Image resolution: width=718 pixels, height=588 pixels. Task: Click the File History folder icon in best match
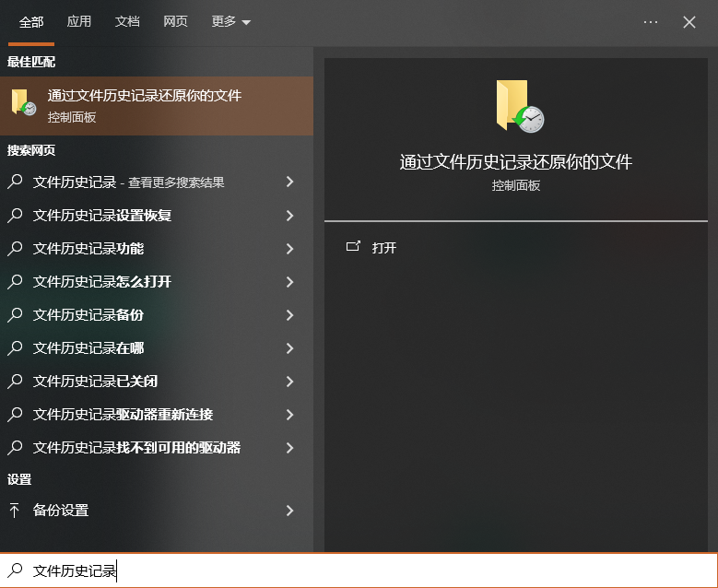(23, 102)
